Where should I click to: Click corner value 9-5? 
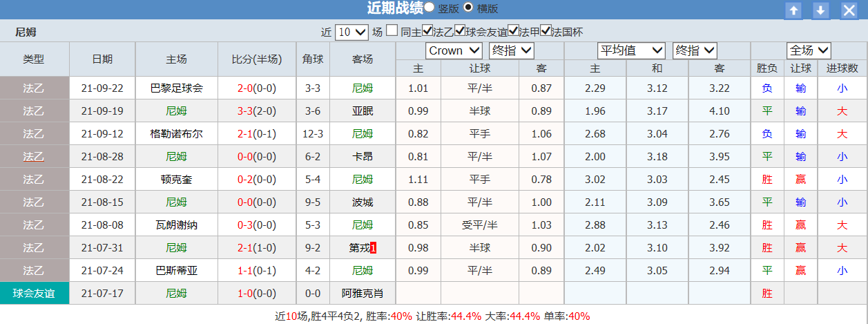click(313, 202)
